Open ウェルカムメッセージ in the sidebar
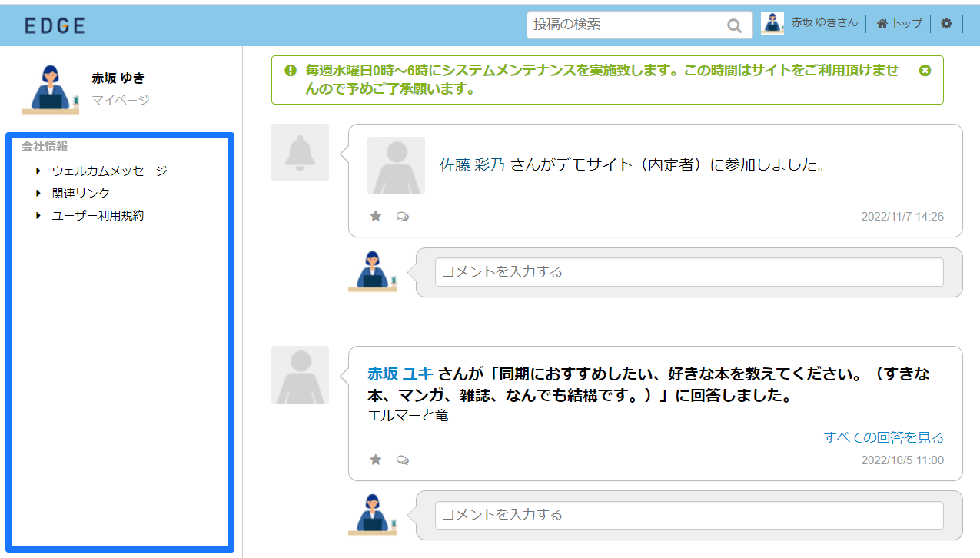Image resolution: width=980 pixels, height=558 pixels. pyautogui.click(x=109, y=171)
